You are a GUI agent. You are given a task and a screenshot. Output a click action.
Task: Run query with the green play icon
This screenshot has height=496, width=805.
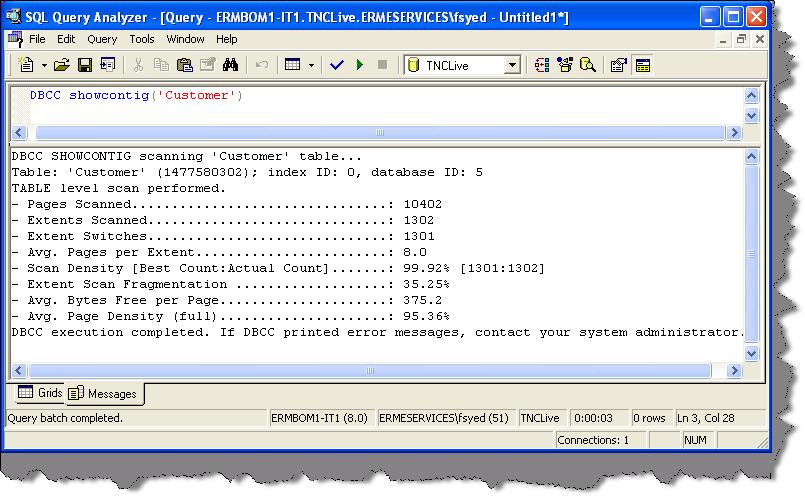pos(359,65)
